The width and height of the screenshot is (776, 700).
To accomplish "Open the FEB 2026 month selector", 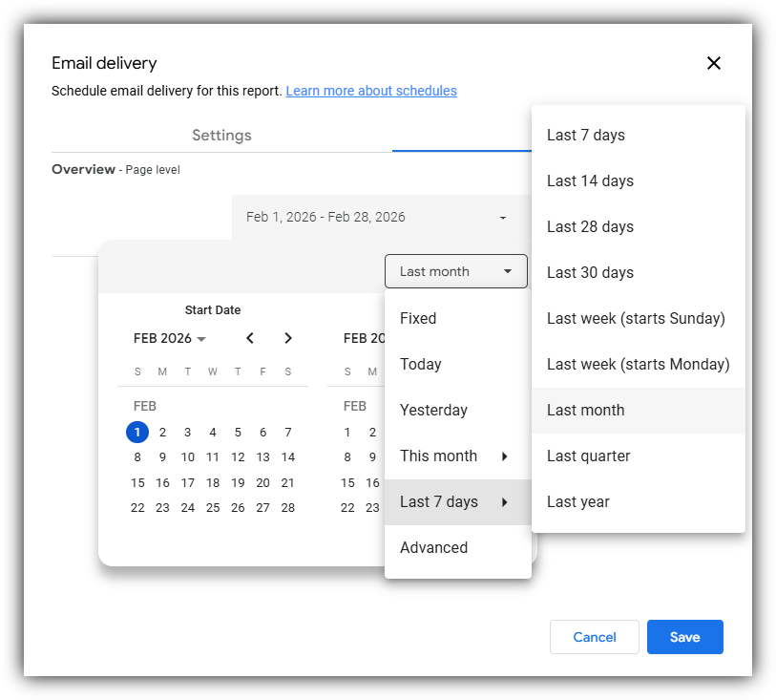I will (170, 338).
